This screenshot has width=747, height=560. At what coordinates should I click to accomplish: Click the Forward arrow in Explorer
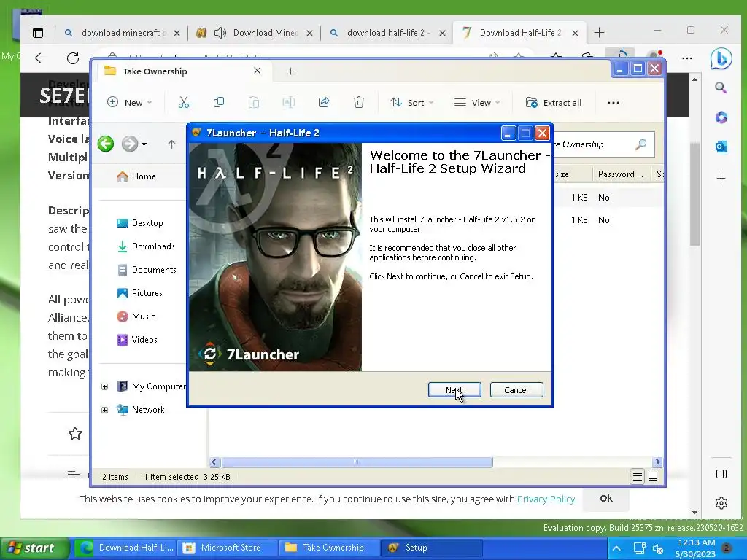(129, 144)
